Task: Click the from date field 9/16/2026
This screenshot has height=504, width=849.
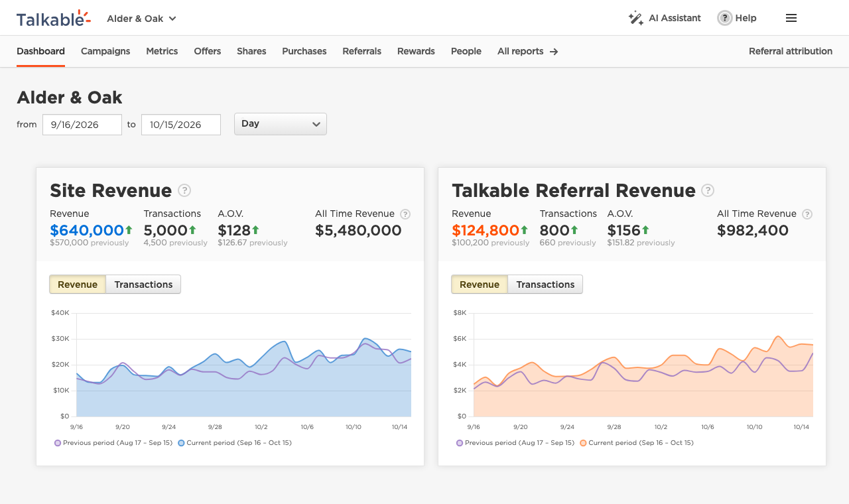Action: click(82, 125)
